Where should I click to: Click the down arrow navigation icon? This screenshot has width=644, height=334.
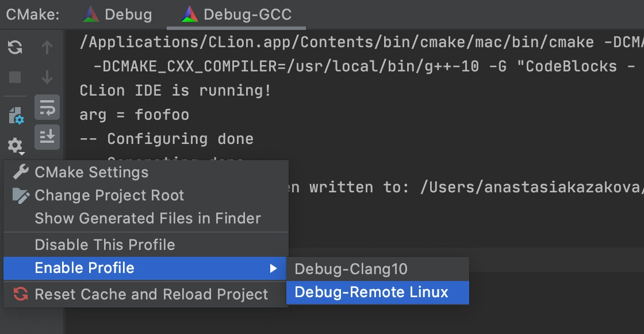(47, 77)
